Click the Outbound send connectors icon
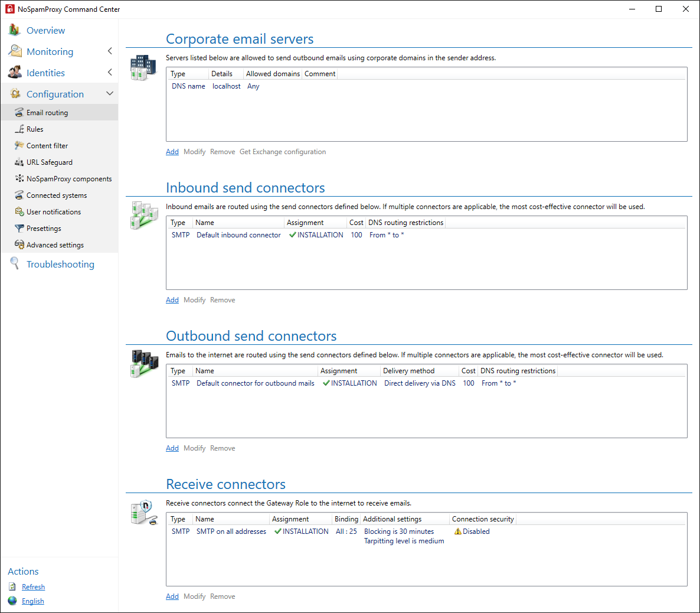The width and height of the screenshot is (700, 613). (144, 364)
